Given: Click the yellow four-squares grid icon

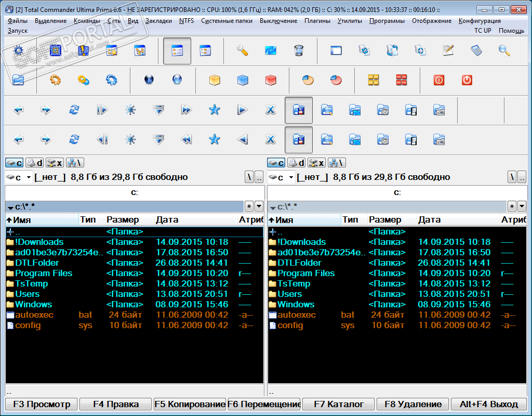Looking at the screenshot, I should pos(374,80).
